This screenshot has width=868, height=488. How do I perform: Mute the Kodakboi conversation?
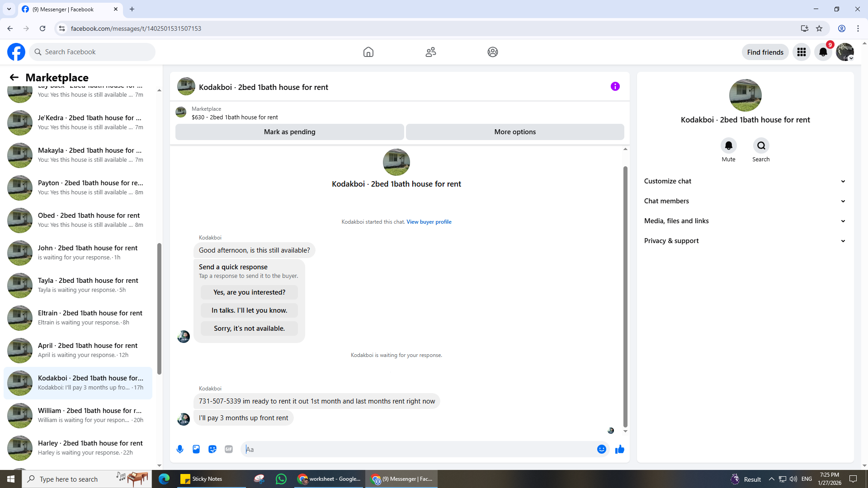coord(728,146)
